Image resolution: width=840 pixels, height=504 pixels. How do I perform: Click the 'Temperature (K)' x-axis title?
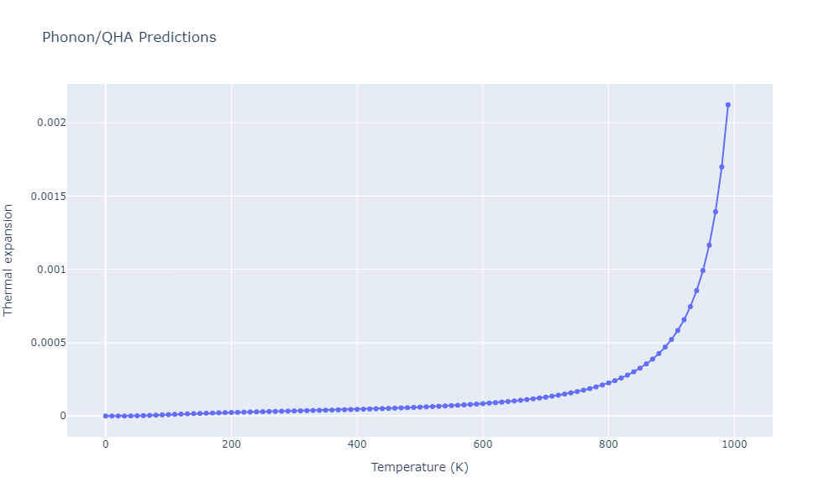click(419, 467)
